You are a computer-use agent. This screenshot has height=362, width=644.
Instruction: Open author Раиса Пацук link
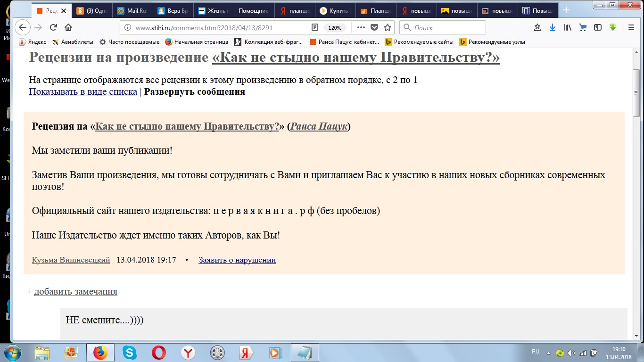[319, 126]
